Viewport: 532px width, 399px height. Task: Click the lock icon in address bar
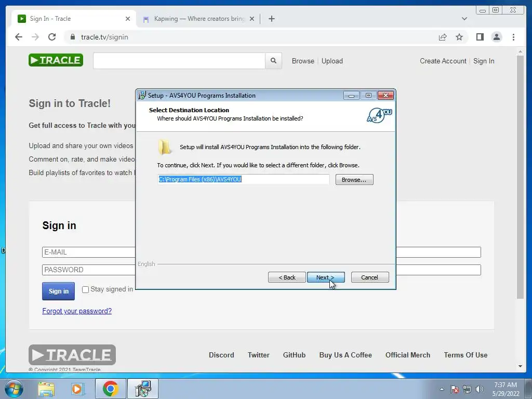tap(73, 37)
